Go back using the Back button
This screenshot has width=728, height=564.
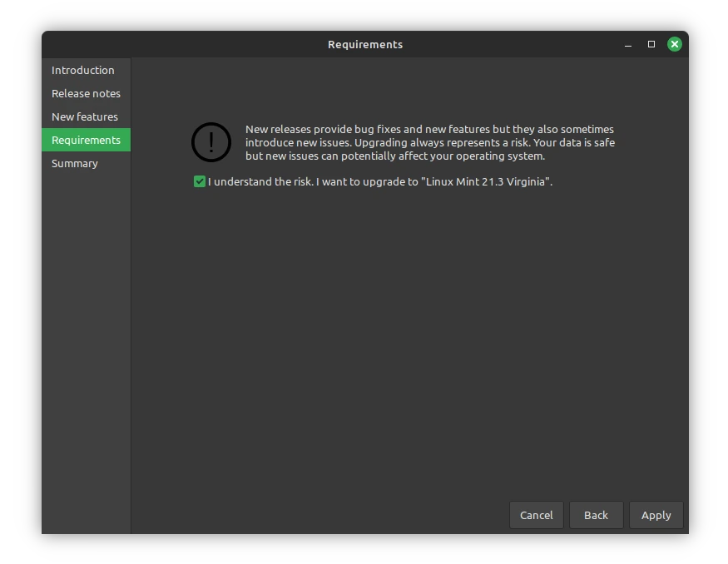(596, 515)
